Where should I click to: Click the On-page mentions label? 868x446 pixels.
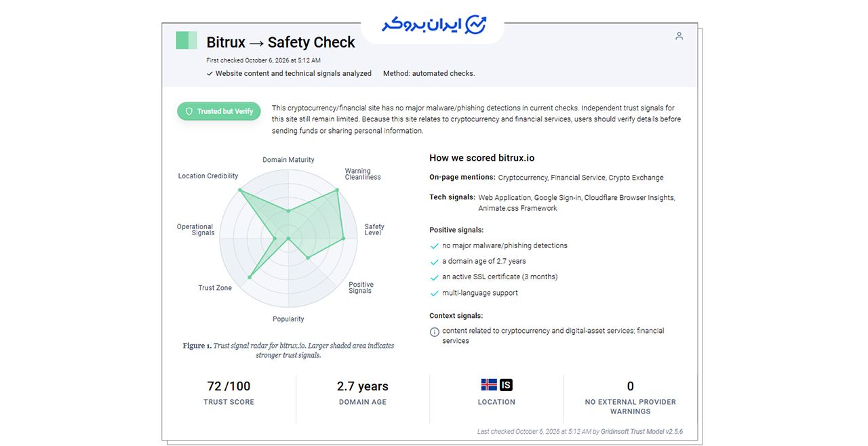[x=462, y=178]
